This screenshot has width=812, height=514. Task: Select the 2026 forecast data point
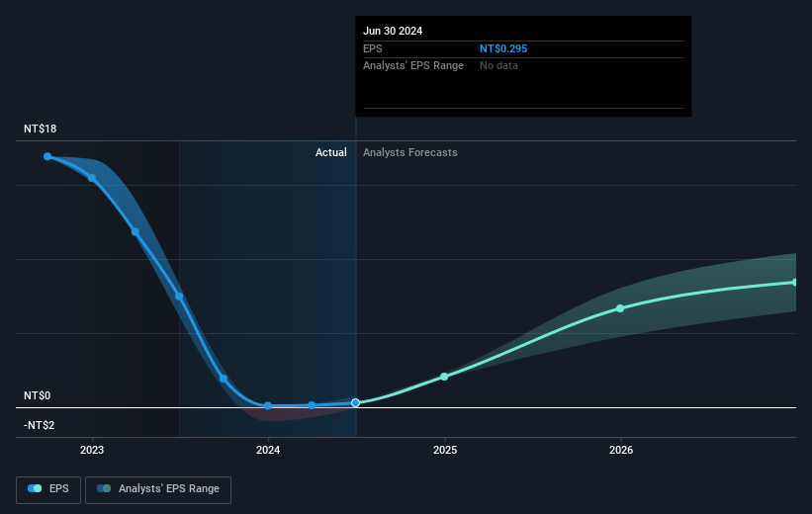tap(620, 308)
